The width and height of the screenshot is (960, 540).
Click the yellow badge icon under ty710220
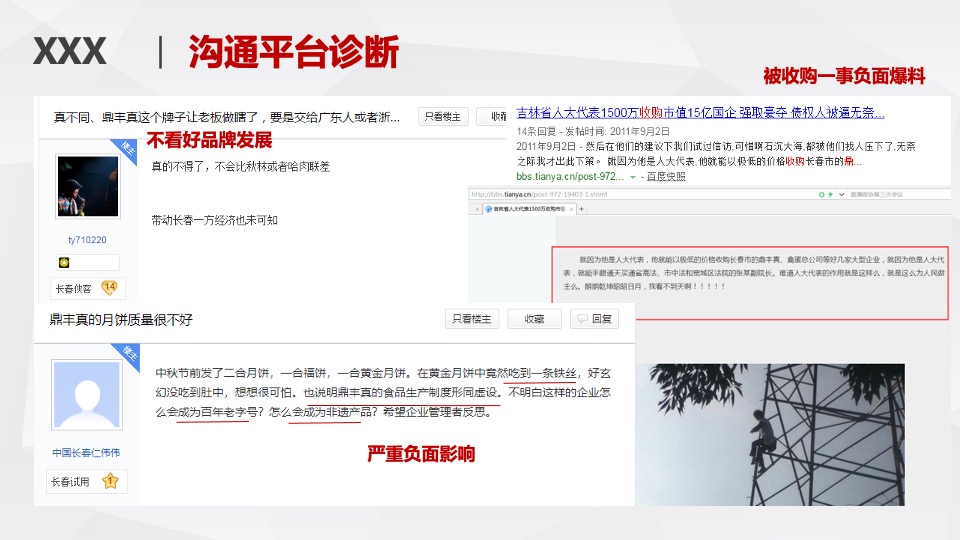[64, 263]
